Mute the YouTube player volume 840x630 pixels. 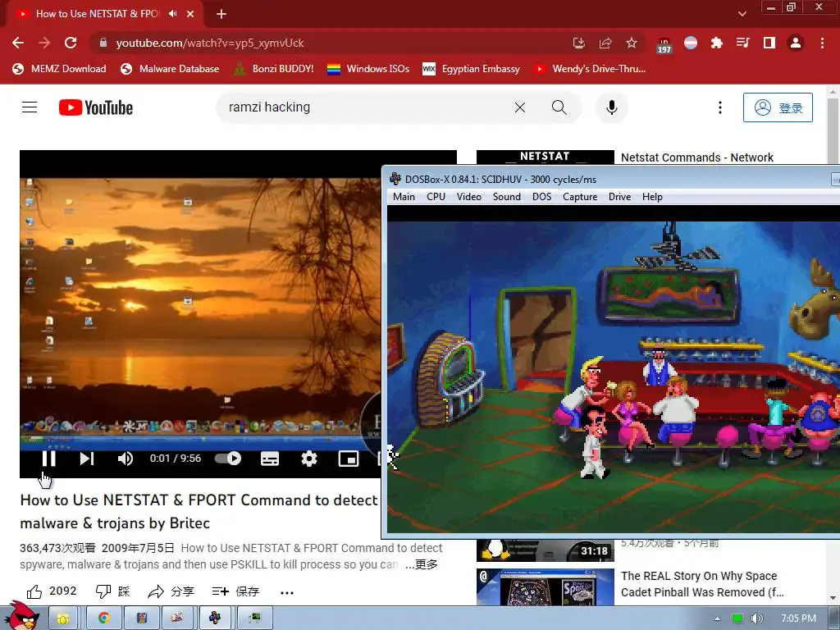(x=125, y=459)
